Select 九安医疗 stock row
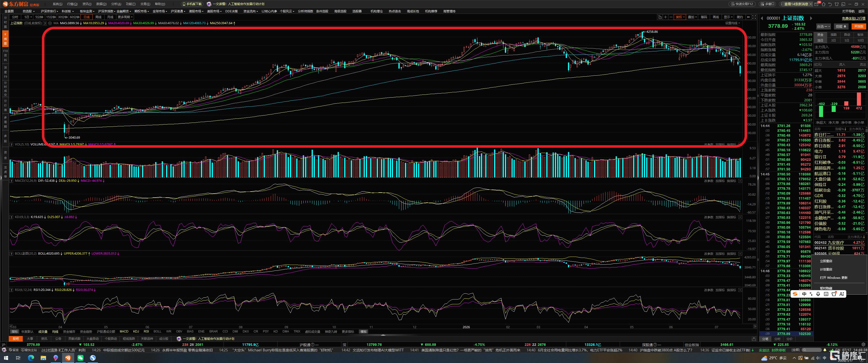868x363 pixels. pyautogui.click(x=839, y=243)
